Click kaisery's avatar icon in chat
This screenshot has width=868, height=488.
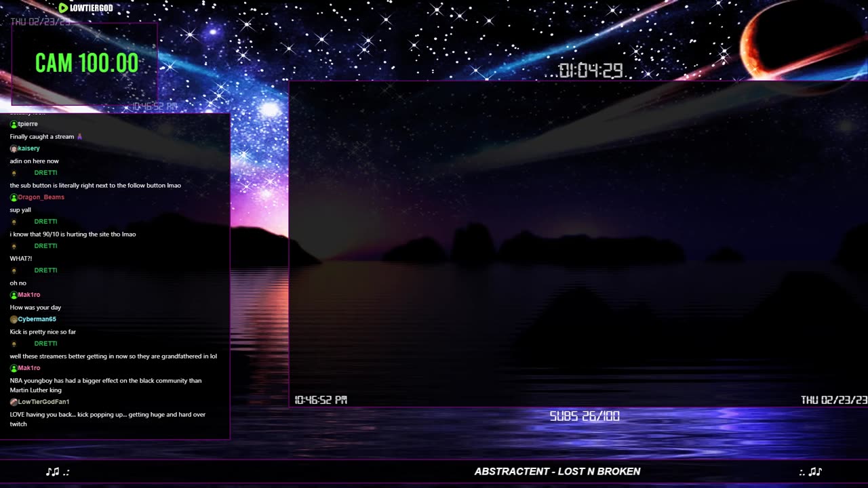point(14,148)
